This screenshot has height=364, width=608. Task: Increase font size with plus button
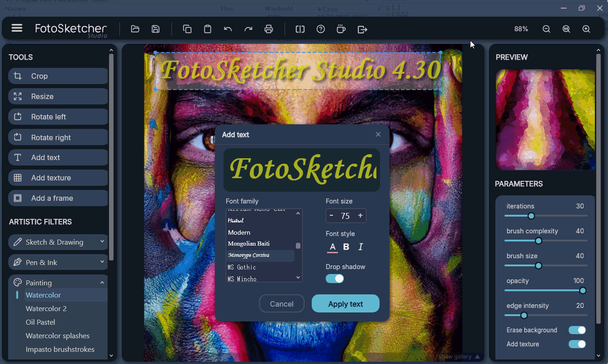pyautogui.click(x=361, y=216)
